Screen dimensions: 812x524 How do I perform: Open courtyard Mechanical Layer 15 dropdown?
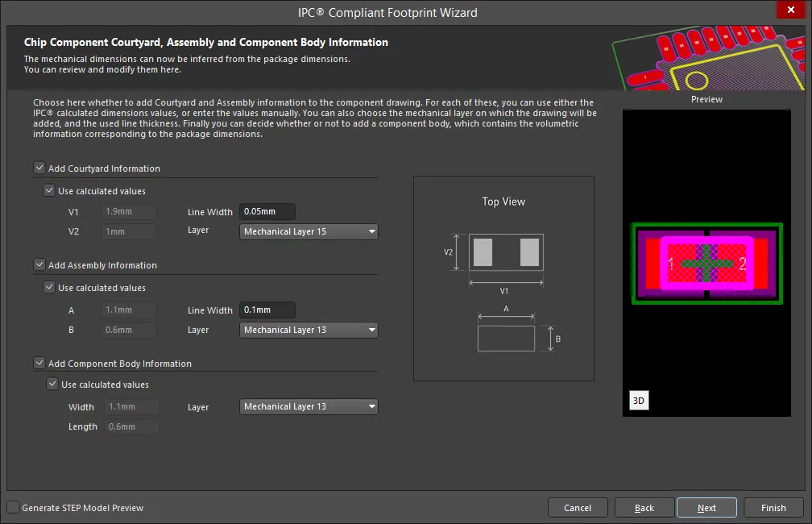click(309, 231)
